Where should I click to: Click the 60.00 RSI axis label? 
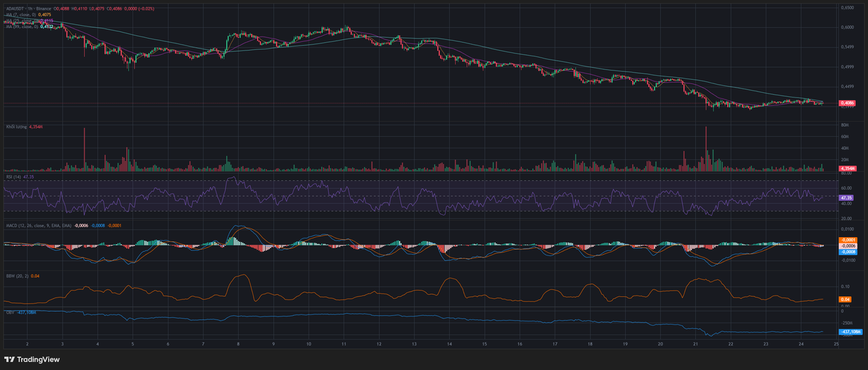coord(846,188)
